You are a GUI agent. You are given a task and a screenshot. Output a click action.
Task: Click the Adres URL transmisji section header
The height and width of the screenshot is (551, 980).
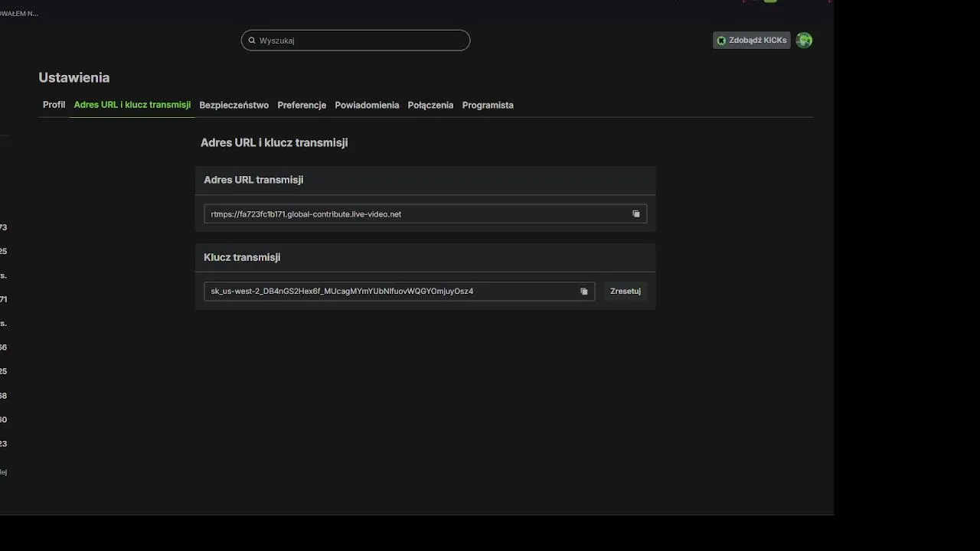[x=253, y=180]
